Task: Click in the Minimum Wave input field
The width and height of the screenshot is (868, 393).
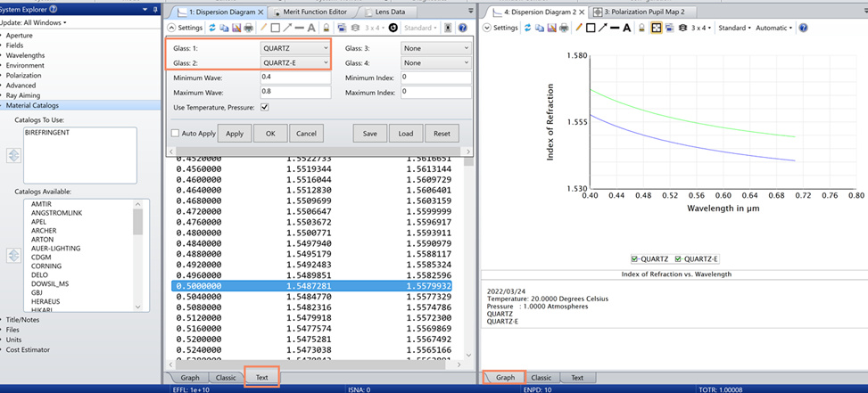Action: tap(295, 78)
